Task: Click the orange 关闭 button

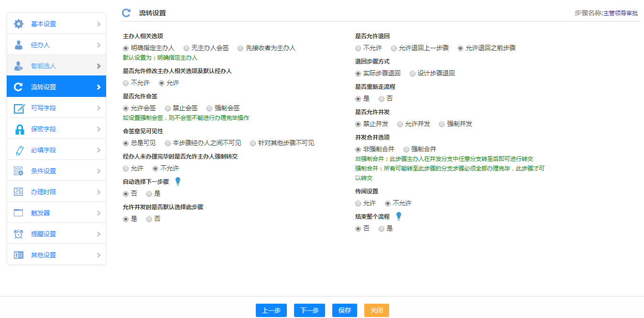Action: (376, 310)
